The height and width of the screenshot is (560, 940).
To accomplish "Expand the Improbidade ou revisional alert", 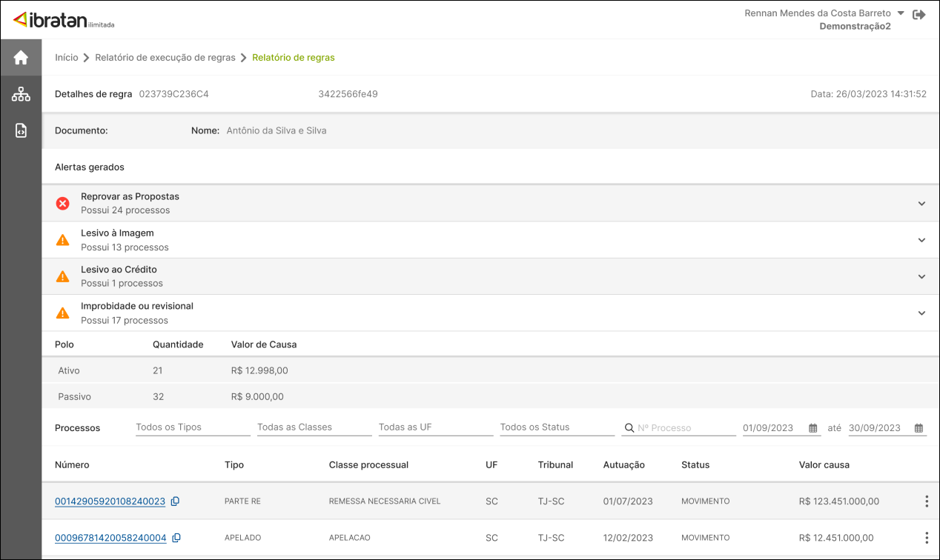I will point(921,313).
